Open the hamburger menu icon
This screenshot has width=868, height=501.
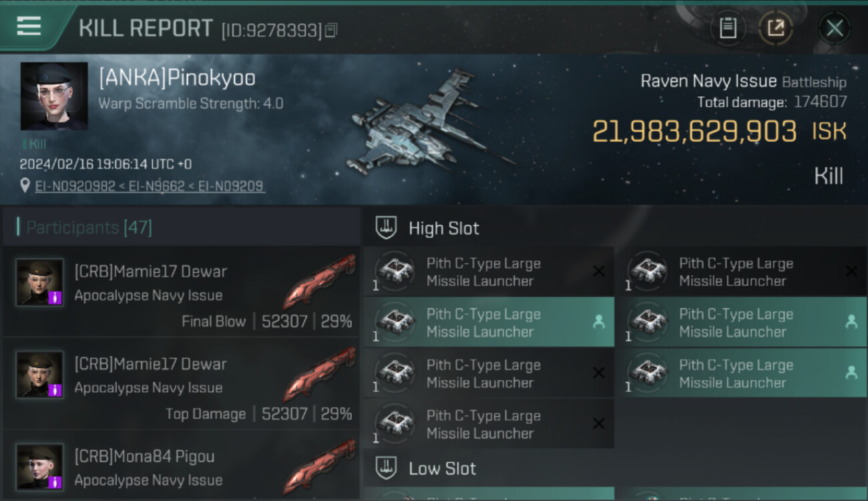coord(29,26)
